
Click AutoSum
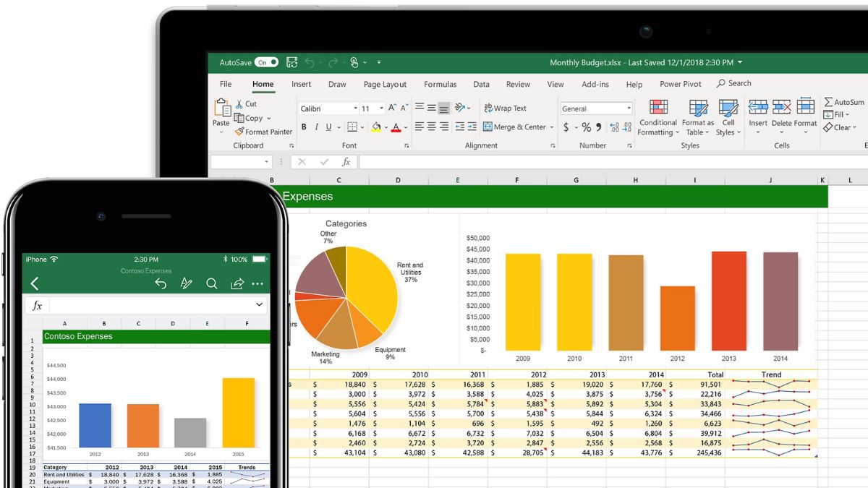pyautogui.click(x=844, y=102)
